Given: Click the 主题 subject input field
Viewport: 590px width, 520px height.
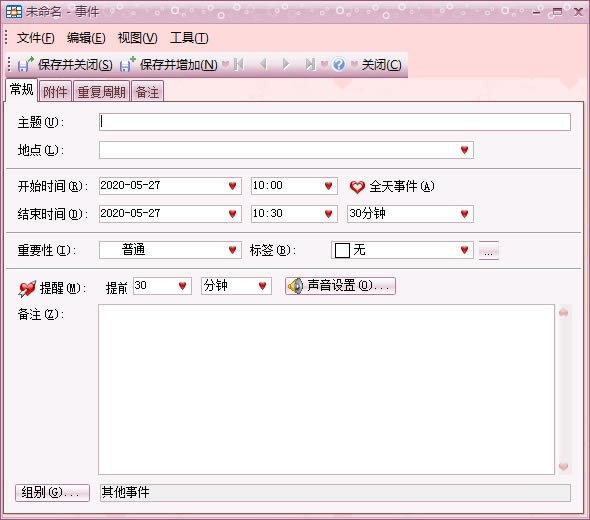Looking at the screenshot, I should pos(335,122).
